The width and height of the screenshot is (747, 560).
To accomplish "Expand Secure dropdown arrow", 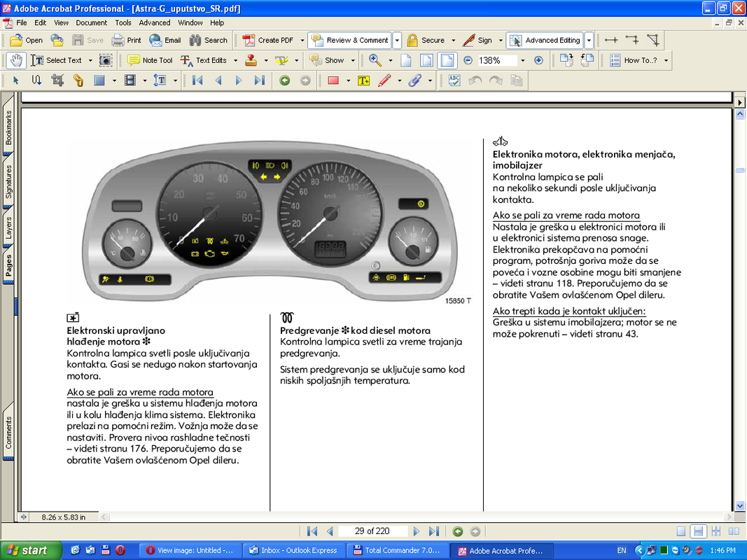I will pyautogui.click(x=453, y=41).
